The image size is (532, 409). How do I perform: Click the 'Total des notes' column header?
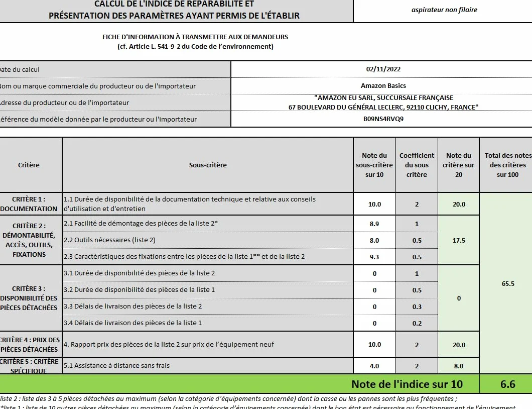[507, 165]
